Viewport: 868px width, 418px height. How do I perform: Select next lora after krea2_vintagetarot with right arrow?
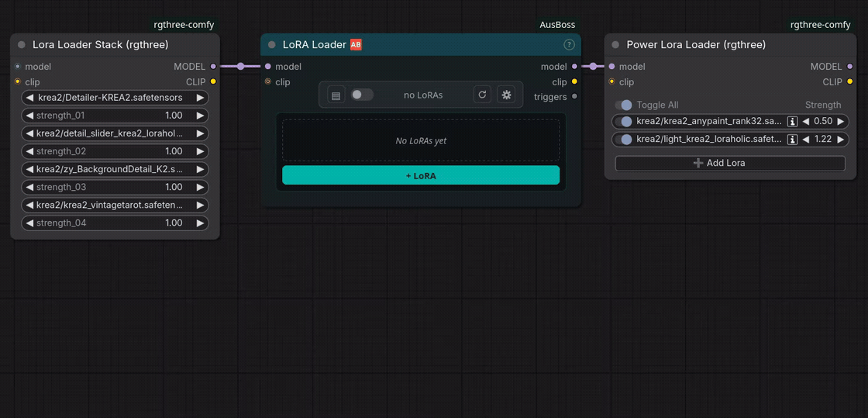[200, 206]
